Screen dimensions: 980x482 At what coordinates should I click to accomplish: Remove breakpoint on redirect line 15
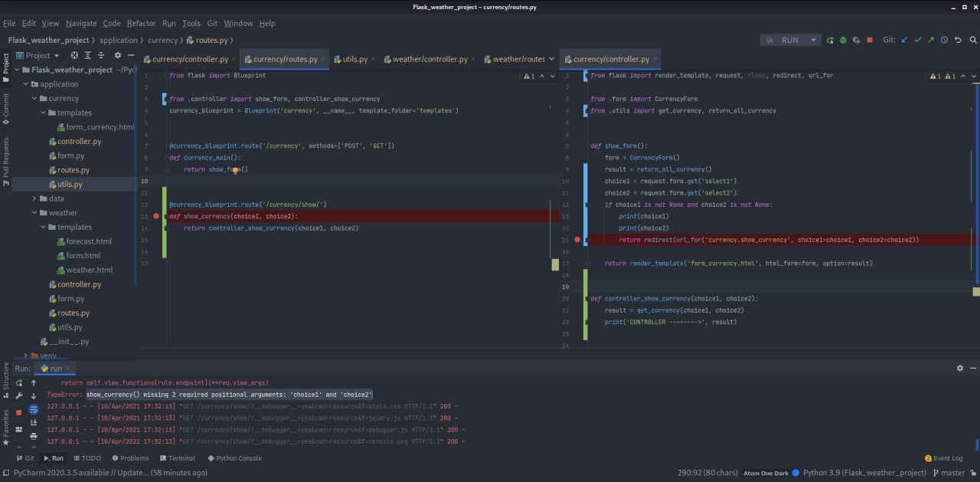point(577,240)
